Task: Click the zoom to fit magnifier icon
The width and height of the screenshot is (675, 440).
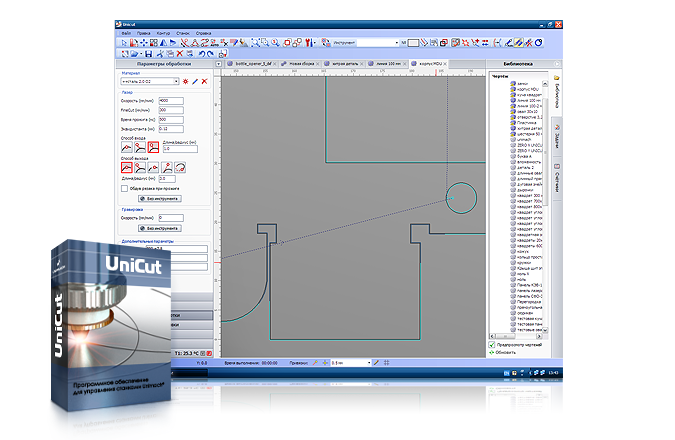Action: point(255,43)
